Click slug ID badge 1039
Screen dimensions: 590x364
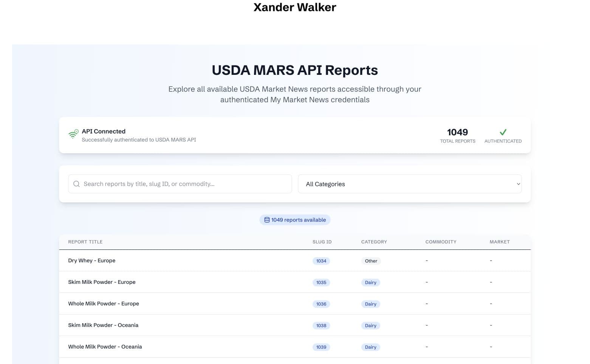[x=321, y=347]
